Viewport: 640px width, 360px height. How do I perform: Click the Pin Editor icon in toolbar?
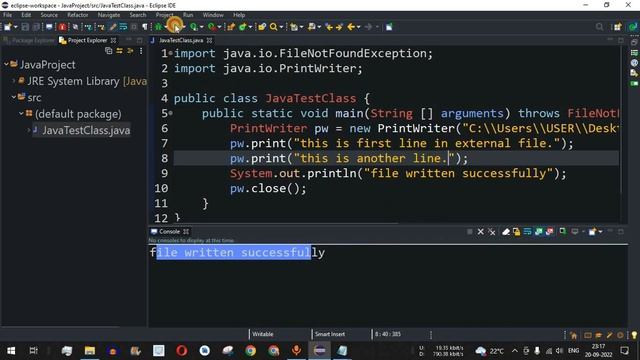pyautogui.click(x=389, y=27)
